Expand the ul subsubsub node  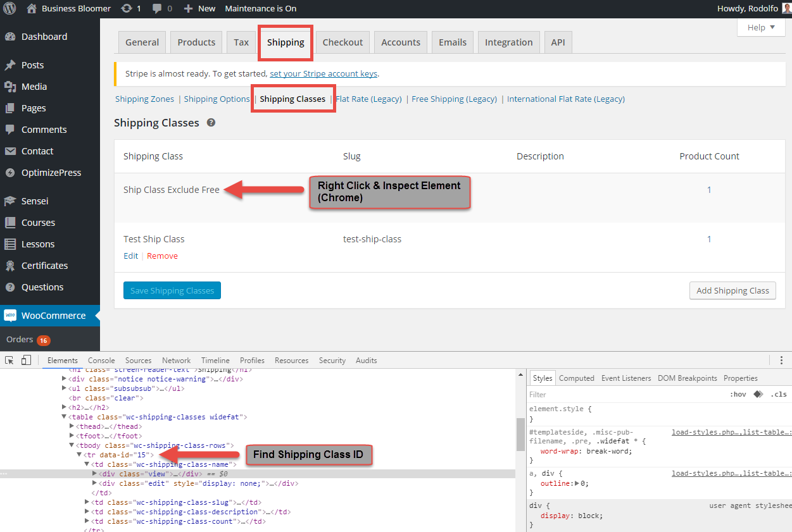click(x=64, y=388)
